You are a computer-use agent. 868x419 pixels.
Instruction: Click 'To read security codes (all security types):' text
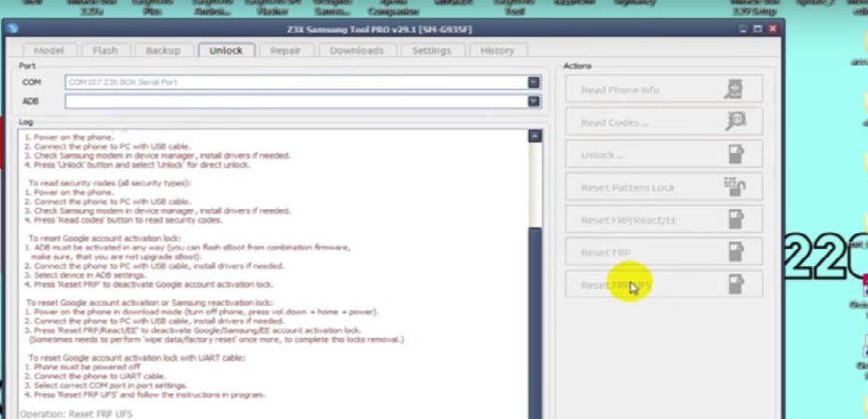(109, 183)
